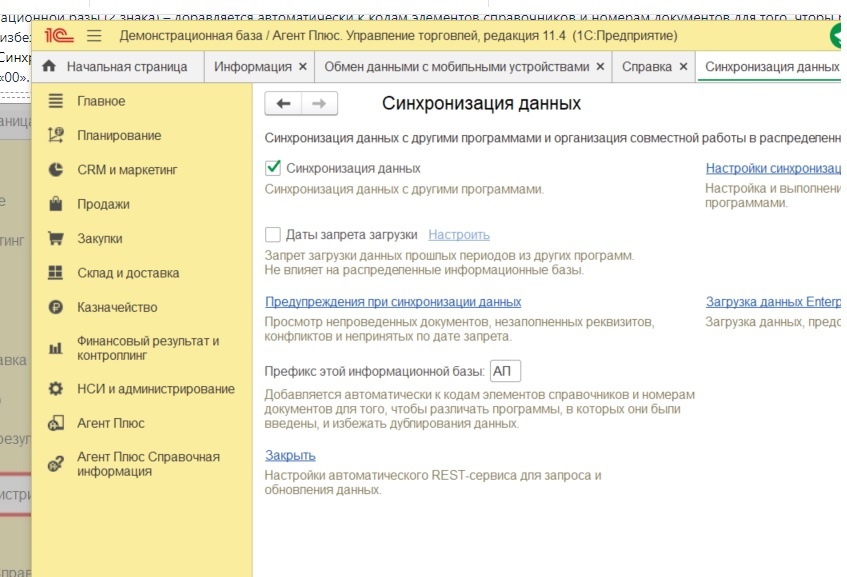Open Обмен данными с мобильными устройствами tab
The width and height of the screenshot is (847, 577).
[x=457, y=66]
